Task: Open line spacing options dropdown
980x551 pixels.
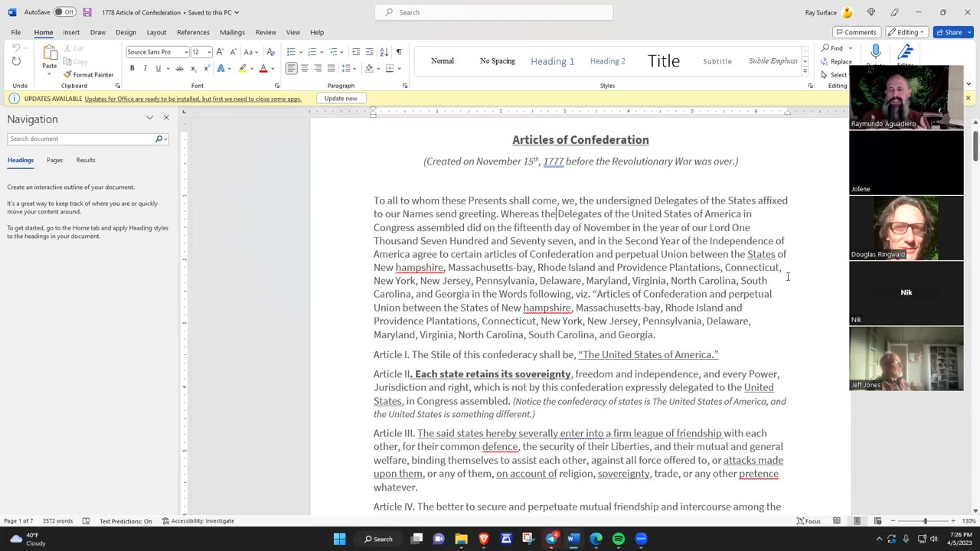Action: coord(348,68)
